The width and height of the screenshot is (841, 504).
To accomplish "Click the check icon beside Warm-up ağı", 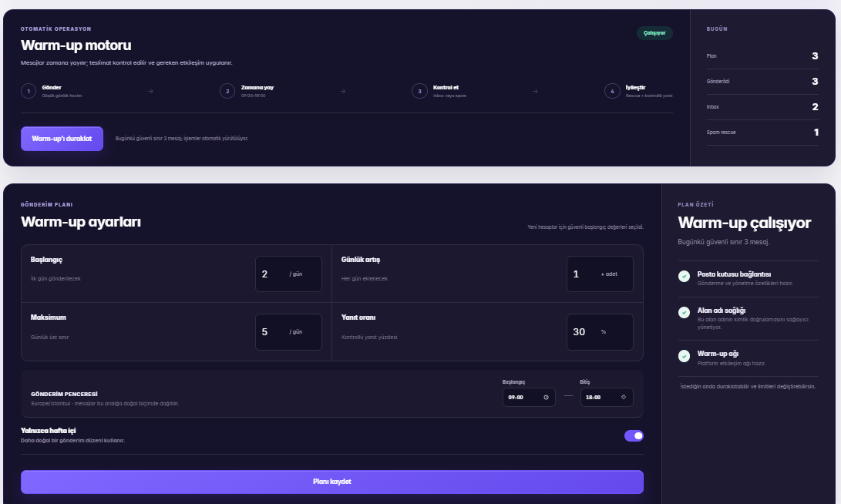I will coord(684,356).
